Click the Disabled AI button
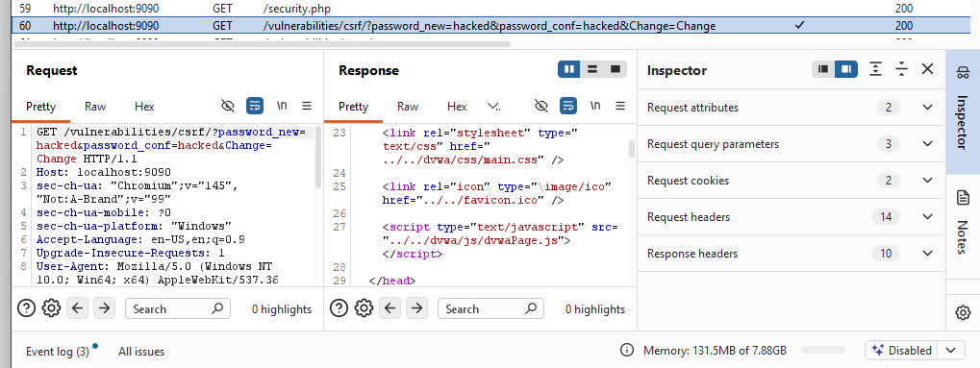This screenshot has width=980, height=368. pyautogui.click(x=901, y=351)
